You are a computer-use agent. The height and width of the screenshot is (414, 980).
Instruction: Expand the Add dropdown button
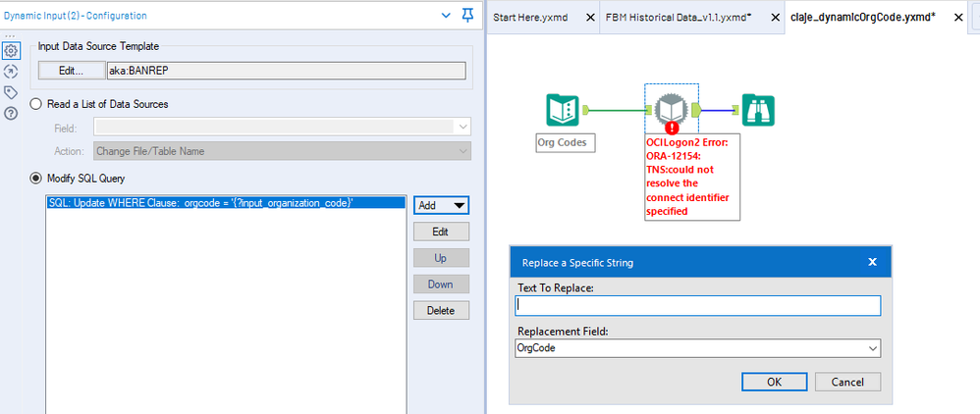pos(441,205)
